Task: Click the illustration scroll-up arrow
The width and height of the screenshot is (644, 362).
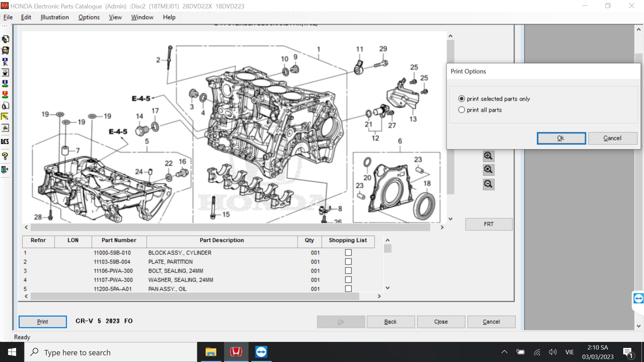Action: click(450, 36)
